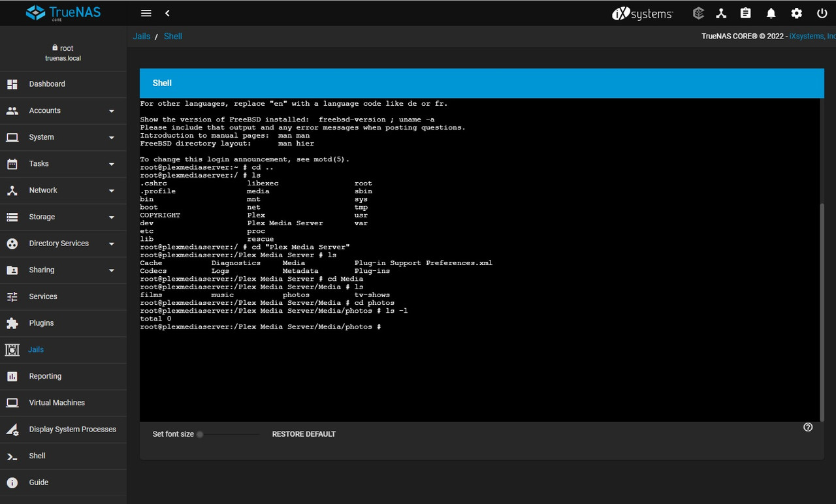The image size is (836, 504).
Task: Click the Reporting chart icon
Action: pos(12,377)
